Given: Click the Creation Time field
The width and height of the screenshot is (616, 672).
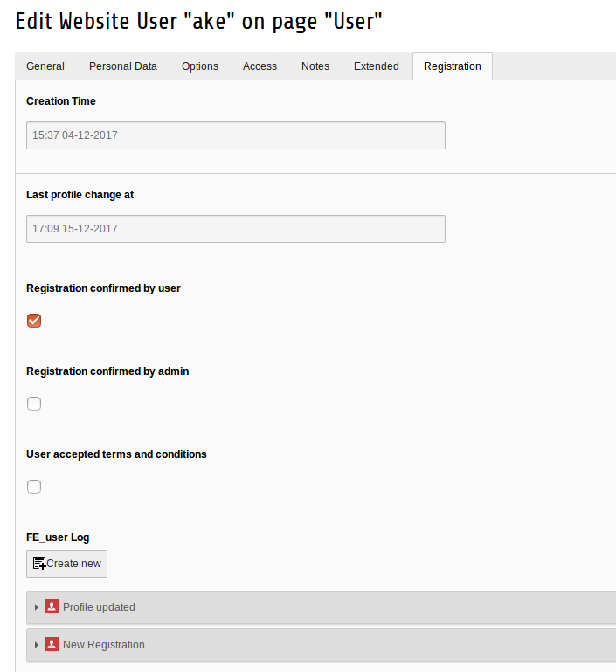Looking at the screenshot, I should tap(235, 135).
